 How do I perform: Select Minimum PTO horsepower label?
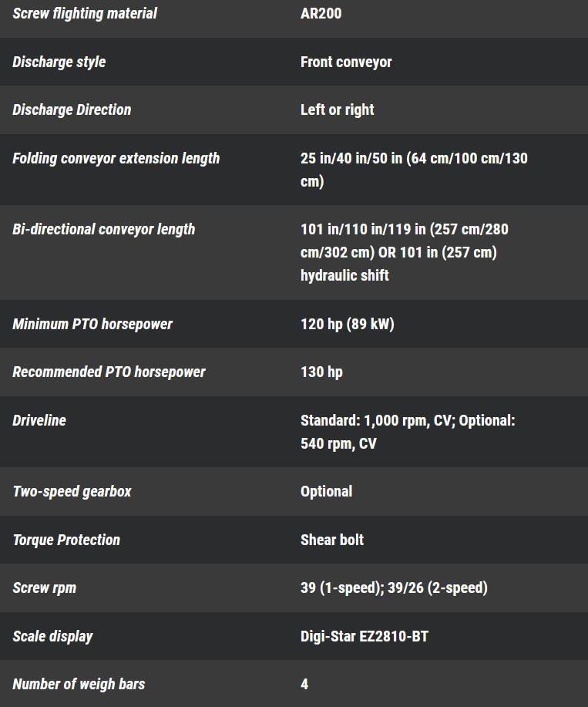[x=92, y=324]
